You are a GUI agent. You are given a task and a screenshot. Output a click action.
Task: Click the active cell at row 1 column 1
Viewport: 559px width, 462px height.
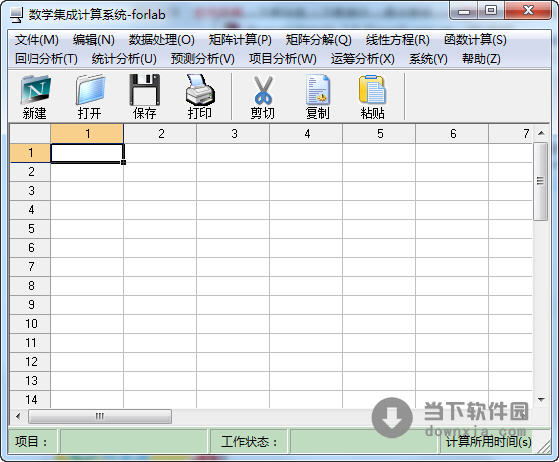click(87, 153)
